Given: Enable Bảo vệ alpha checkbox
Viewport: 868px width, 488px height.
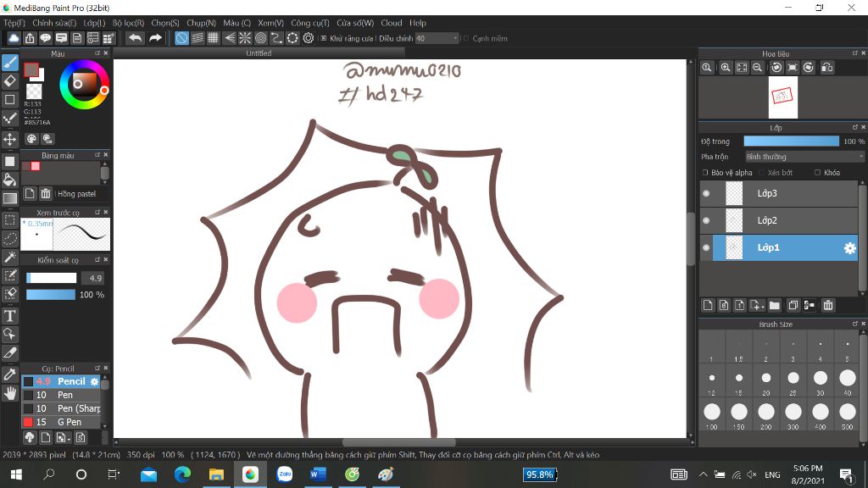Looking at the screenshot, I should pos(705,173).
